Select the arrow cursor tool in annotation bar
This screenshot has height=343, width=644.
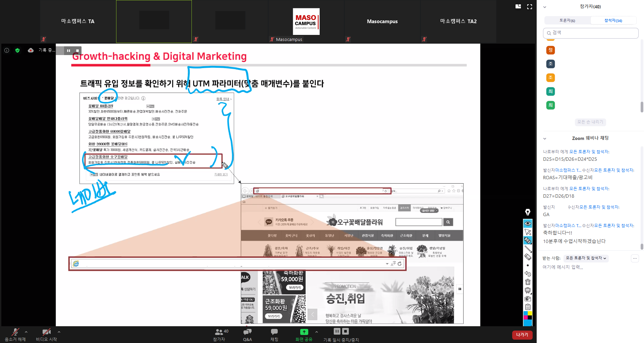coord(528,232)
